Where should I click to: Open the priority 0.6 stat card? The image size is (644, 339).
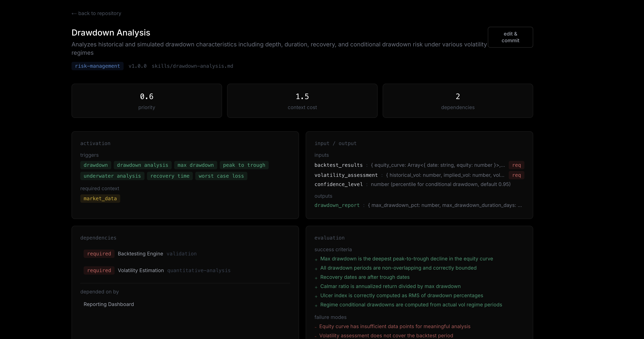click(x=147, y=101)
